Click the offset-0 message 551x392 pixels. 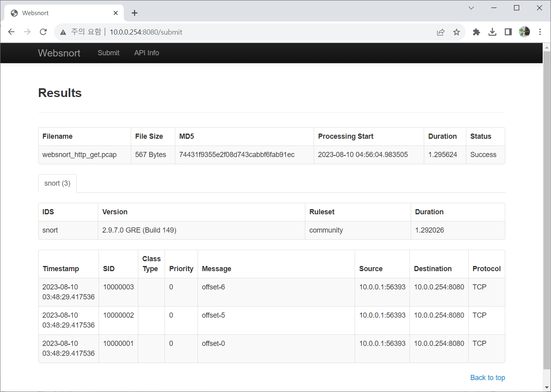coord(213,343)
